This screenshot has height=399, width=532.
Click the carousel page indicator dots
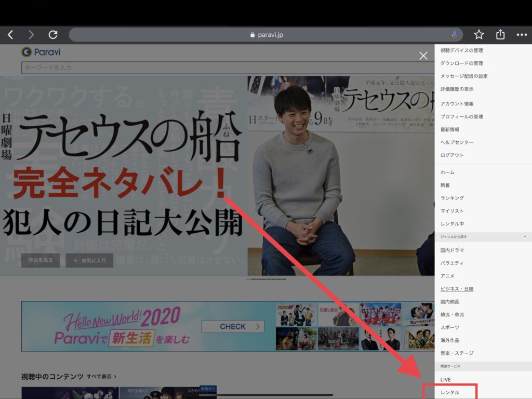click(x=266, y=279)
